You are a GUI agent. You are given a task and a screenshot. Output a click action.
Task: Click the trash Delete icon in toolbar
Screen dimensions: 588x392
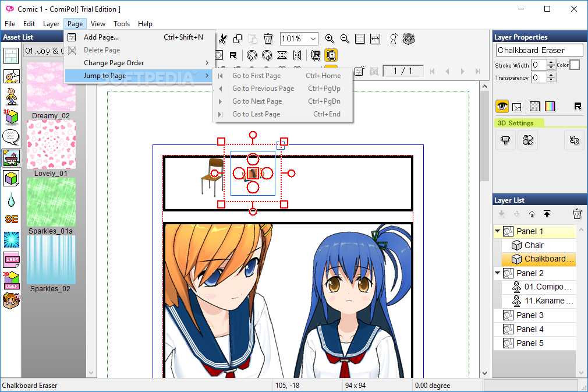(x=268, y=38)
